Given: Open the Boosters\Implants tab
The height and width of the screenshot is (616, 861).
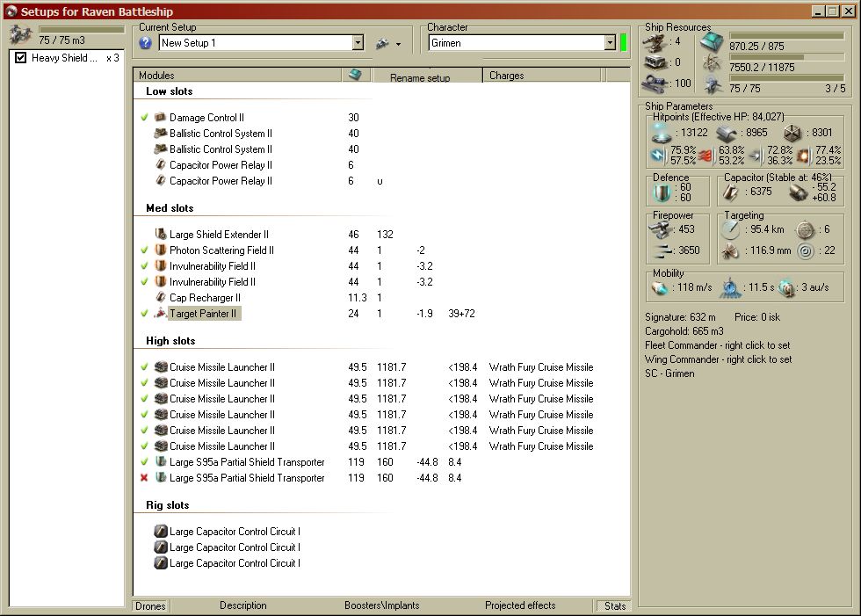Looking at the screenshot, I should coord(382,605).
